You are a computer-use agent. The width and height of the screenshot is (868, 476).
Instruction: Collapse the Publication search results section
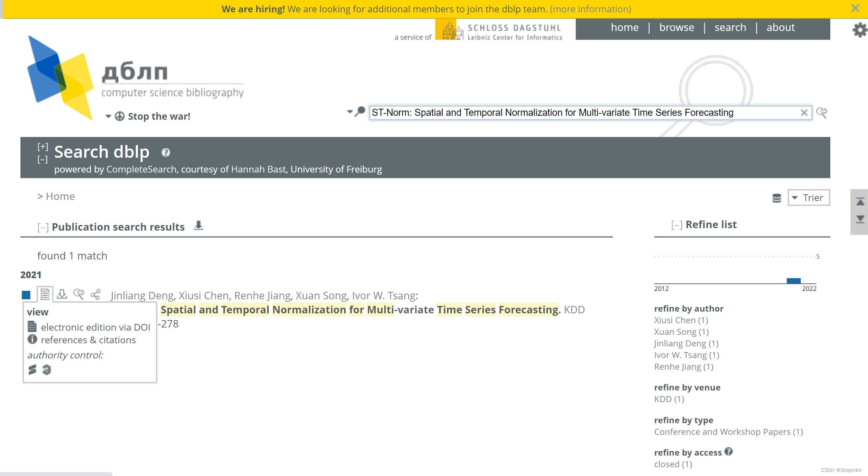(x=43, y=227)
